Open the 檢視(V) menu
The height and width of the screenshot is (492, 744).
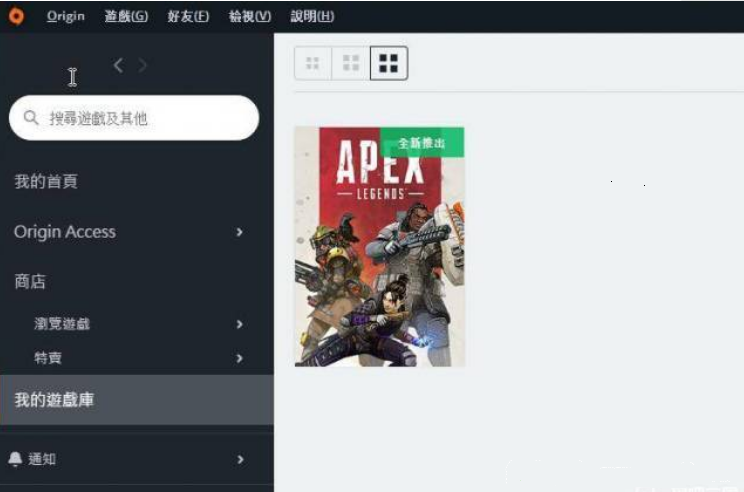pos(250,16)
